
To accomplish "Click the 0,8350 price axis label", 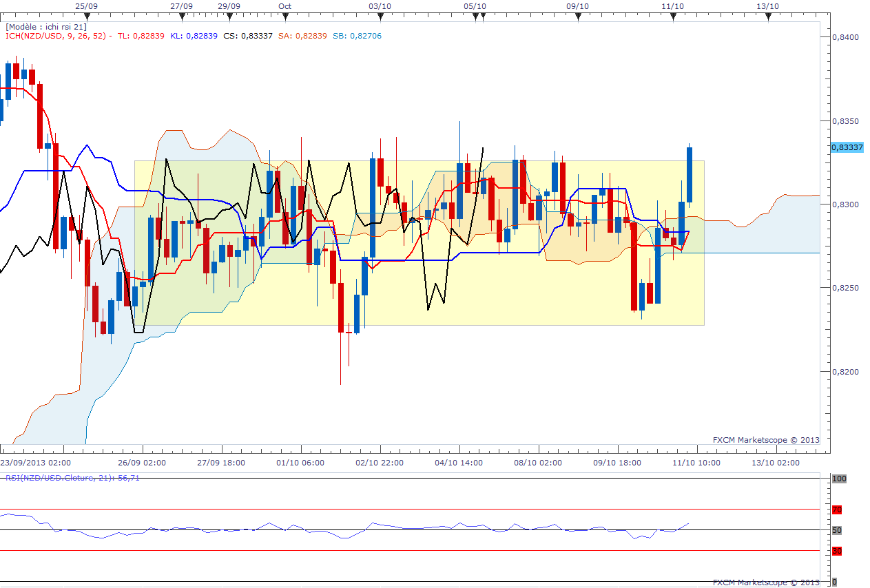I will point(845,121).
